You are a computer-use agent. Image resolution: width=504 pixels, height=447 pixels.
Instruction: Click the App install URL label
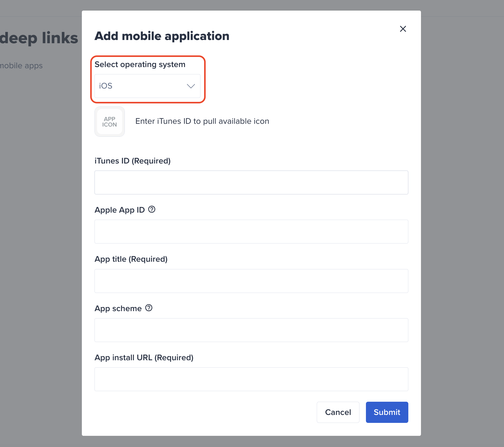pos(144,357)
